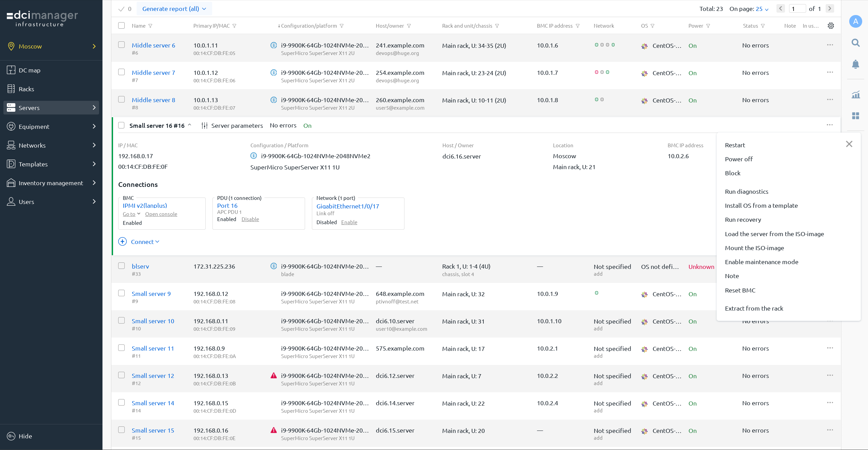The image size is (868, 450).
Task: Click Disable link for PDU Port 16
Action: 250,219
